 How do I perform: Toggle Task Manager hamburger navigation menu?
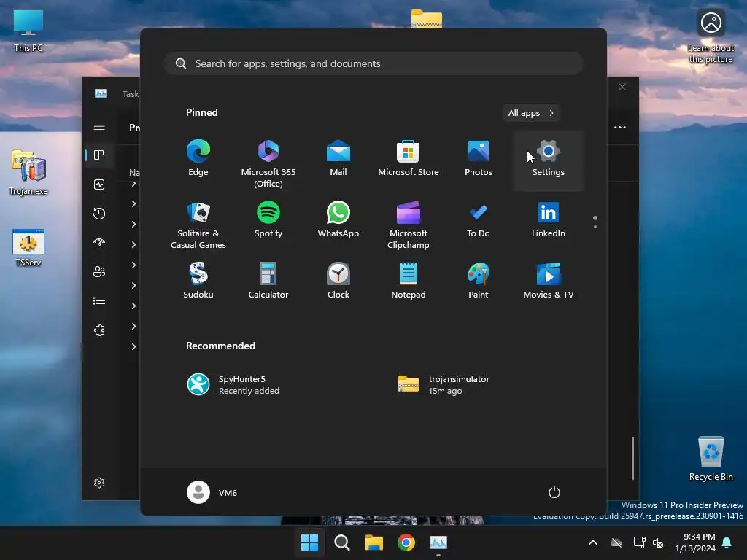[x=99, y=126]
